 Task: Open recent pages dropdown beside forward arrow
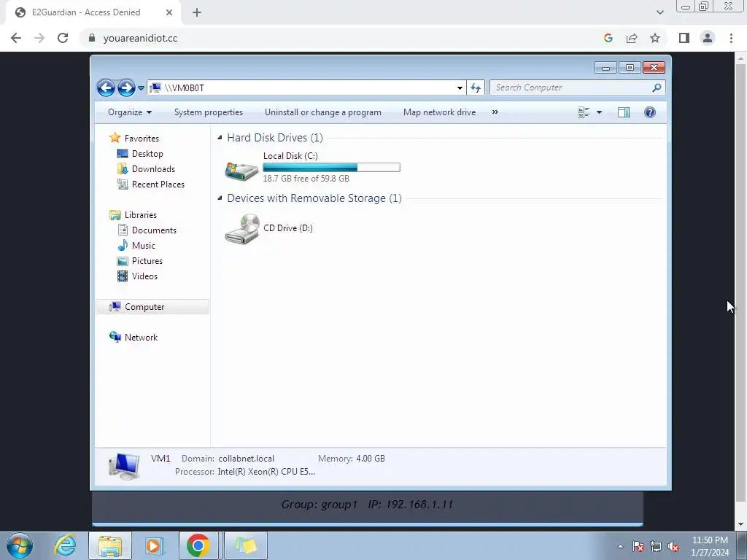(x=141, y=88)
